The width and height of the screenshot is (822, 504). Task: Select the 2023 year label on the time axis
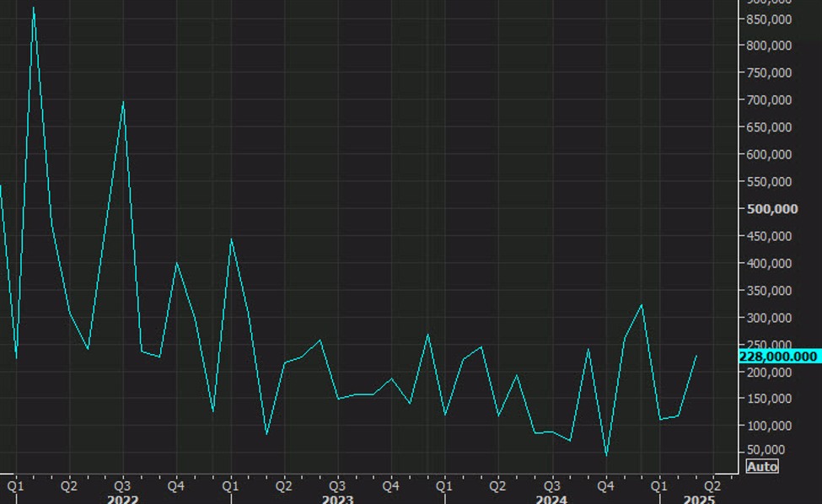click(337, 499)
